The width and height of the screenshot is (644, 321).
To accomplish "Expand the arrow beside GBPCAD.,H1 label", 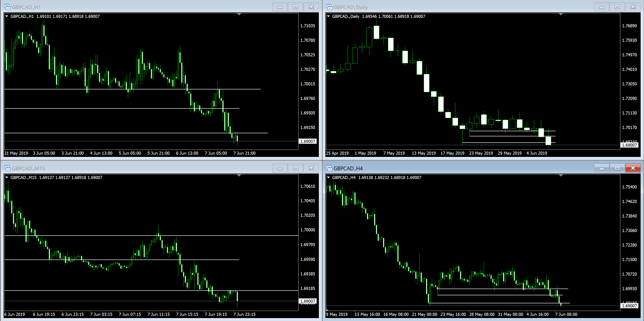I will (7, 16).
